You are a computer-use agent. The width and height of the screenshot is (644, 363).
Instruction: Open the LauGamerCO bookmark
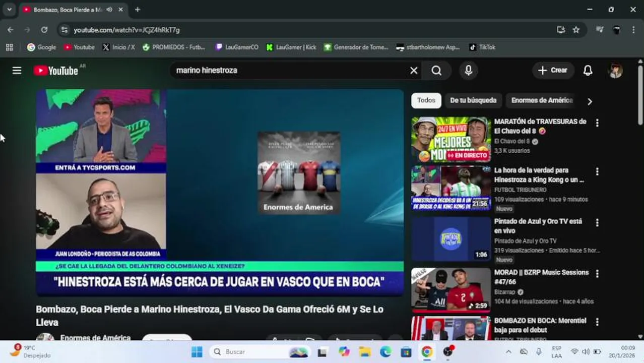coord(236,47)
